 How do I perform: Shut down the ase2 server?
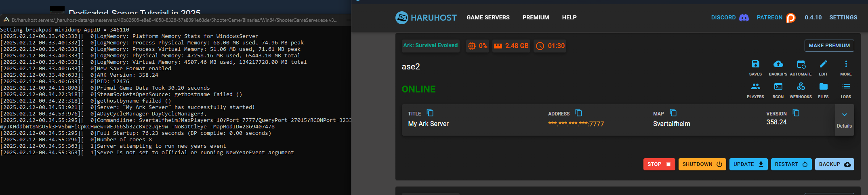coord(702,164)
